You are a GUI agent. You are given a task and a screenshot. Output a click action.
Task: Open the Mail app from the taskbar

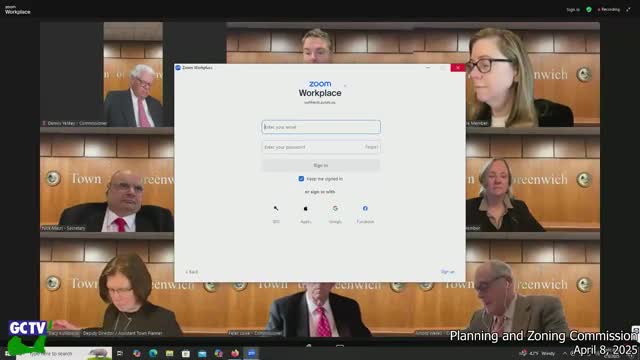click(x=202, y=353)
